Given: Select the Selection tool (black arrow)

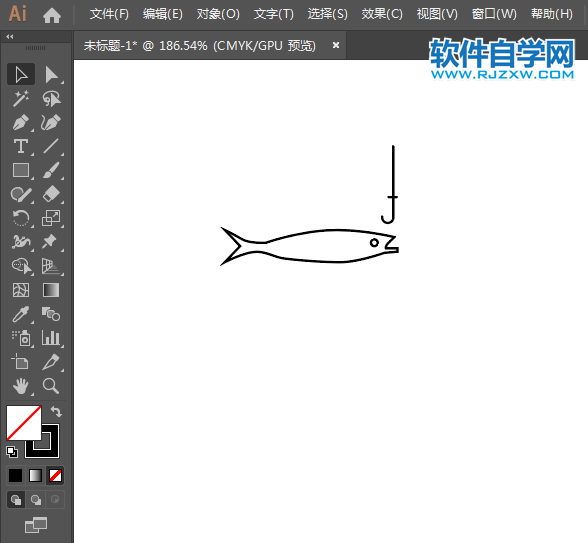Looking at the screenshot, I should pos(21,74).
